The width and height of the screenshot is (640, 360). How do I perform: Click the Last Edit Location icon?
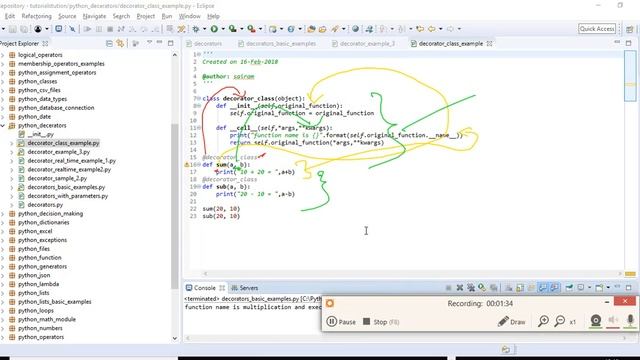click(420, 29)
